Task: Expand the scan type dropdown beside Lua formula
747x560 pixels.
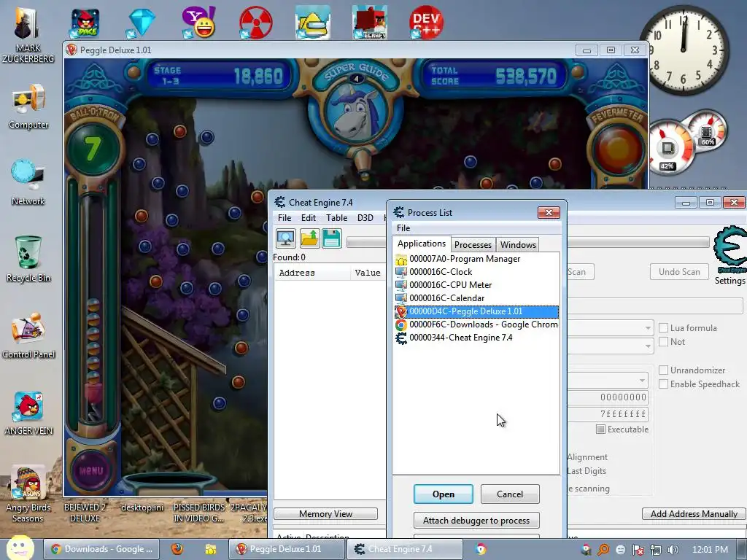Action: (648, 328)
